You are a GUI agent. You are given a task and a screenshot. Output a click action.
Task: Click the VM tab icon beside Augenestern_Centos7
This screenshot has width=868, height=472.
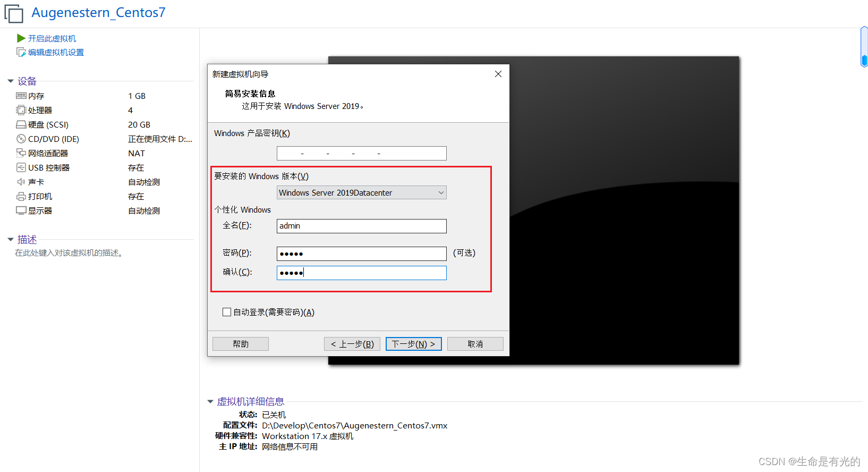click(14, 13)
